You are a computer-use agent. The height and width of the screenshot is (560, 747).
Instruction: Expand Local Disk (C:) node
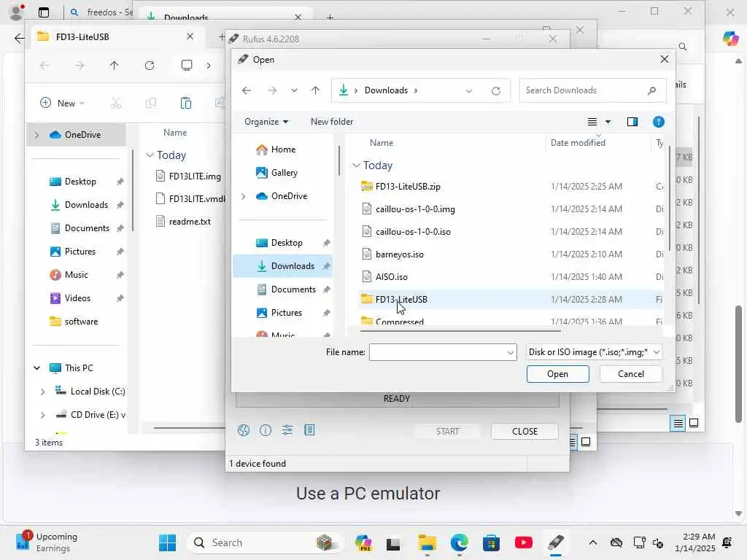click(42, 392)
